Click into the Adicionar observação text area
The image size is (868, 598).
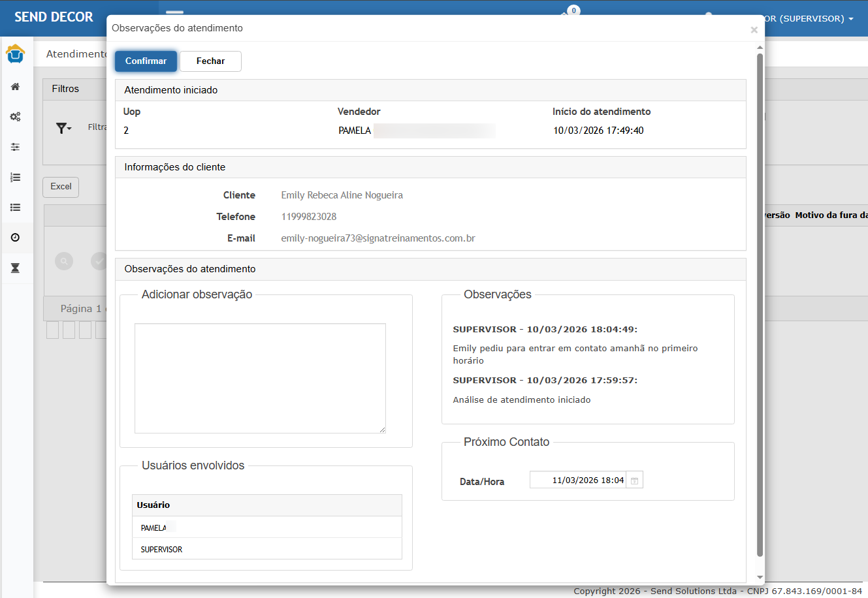tap(260, 378)
